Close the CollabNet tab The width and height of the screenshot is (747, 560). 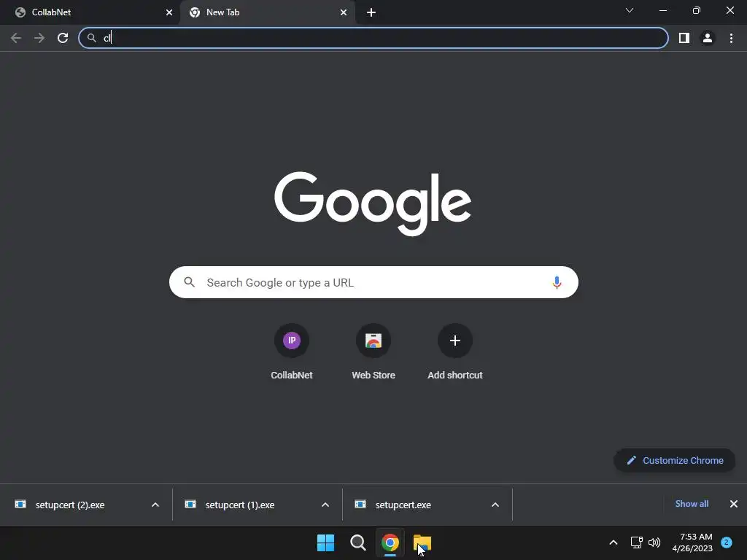pyautogui.click(x=169, y=12)
